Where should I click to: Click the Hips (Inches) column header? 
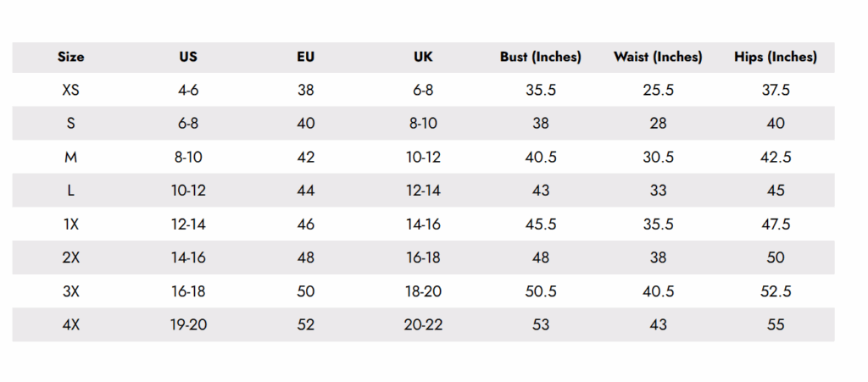[x=776, y=58]
